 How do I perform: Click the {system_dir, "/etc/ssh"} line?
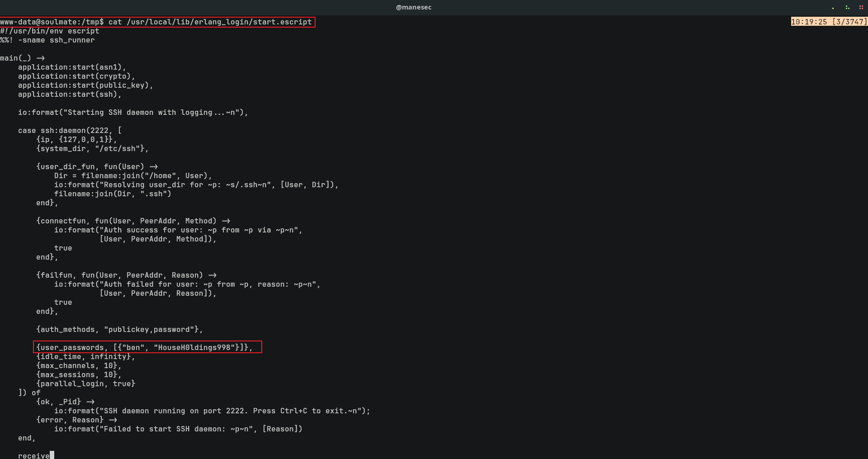(93, 149)
